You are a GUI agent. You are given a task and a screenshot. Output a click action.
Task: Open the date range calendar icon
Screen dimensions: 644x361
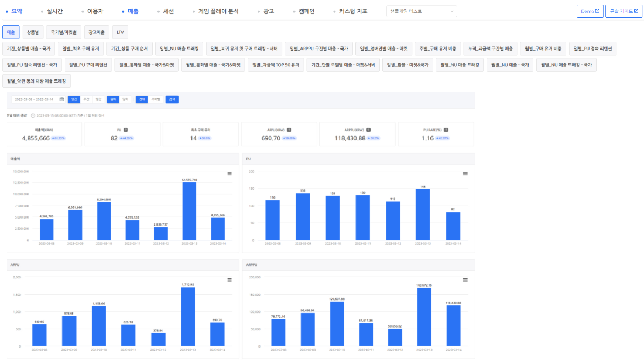61,99
